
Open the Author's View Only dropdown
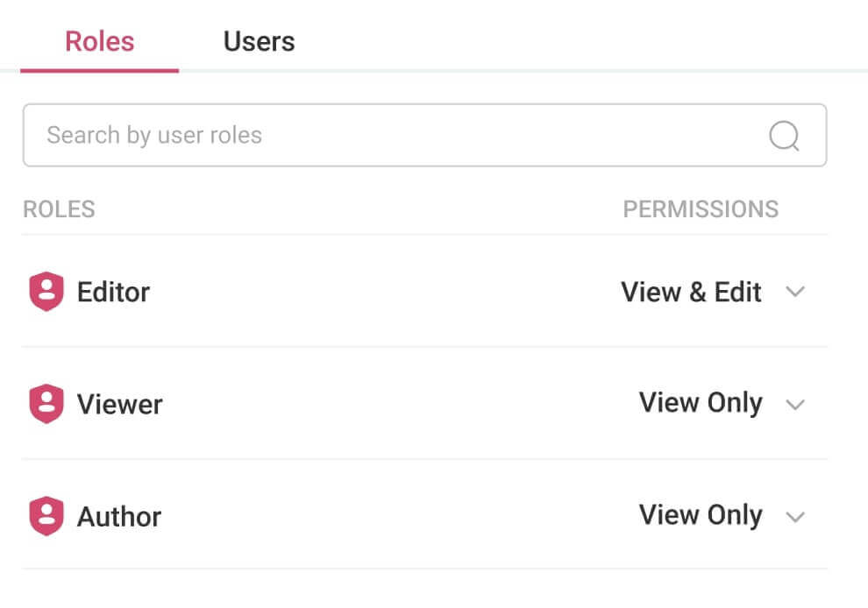[700, 515]
